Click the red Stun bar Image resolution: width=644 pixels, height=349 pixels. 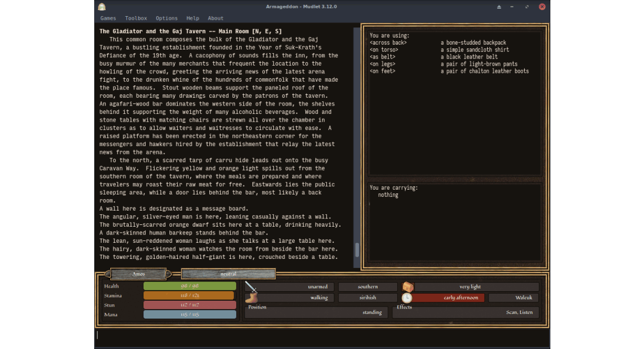tap(190, 305)
